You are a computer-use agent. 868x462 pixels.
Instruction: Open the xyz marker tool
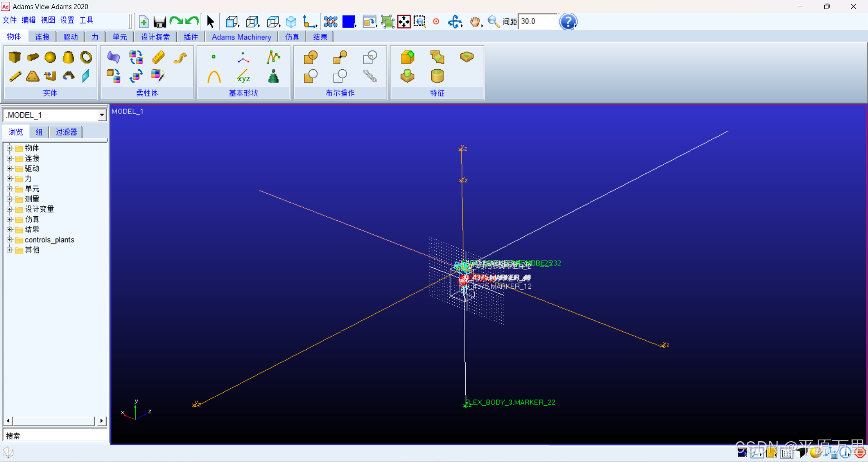(244, 78)
